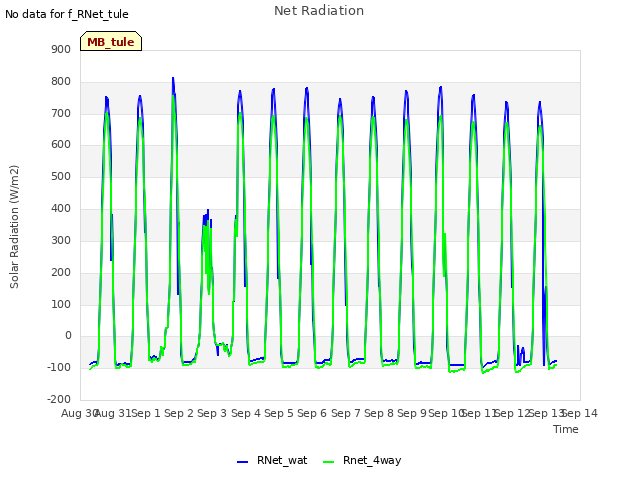Click the Solar Radiation (W/m2) axis label
640x480 pixels.
(x=14, y=227)
